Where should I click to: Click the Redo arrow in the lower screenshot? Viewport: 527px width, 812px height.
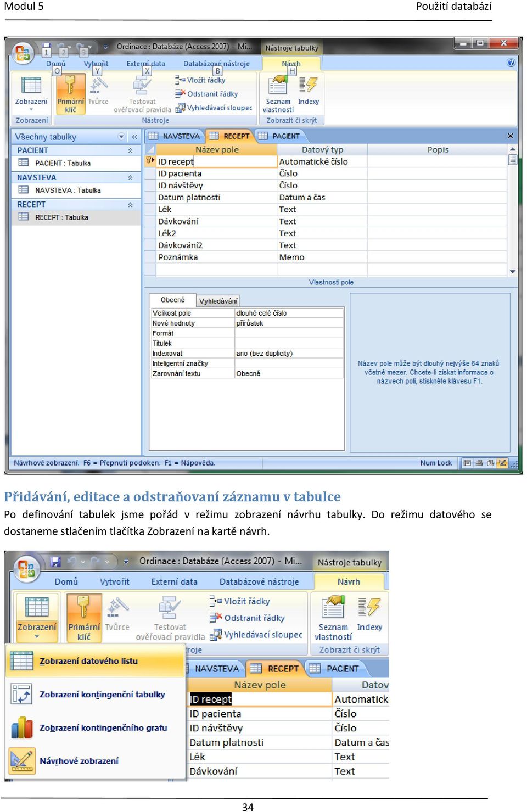click(x=96, y=561)
